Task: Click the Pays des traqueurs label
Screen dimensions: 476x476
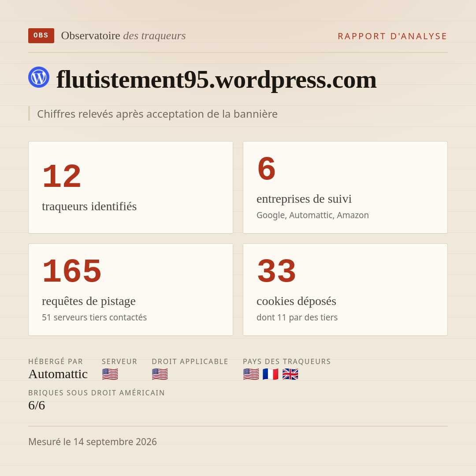Action: point(287,361)
